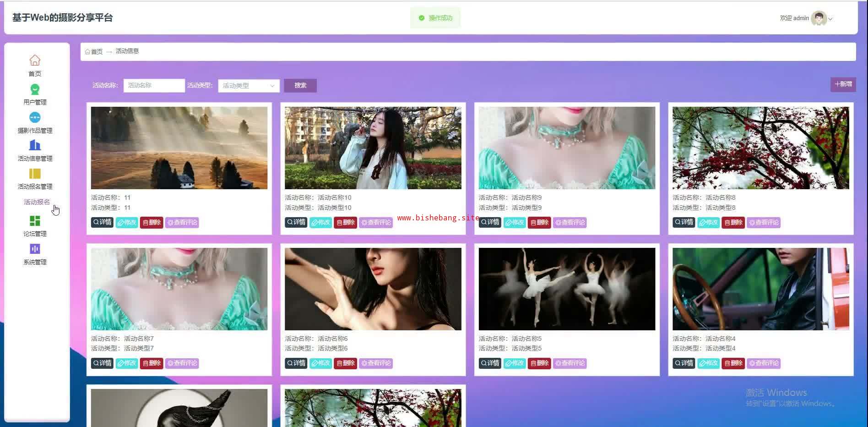Open the red maple thumbnail of 活动名称8
This screenshot has width=868, height=427.
pyautogui.click(x=761, y=148)
